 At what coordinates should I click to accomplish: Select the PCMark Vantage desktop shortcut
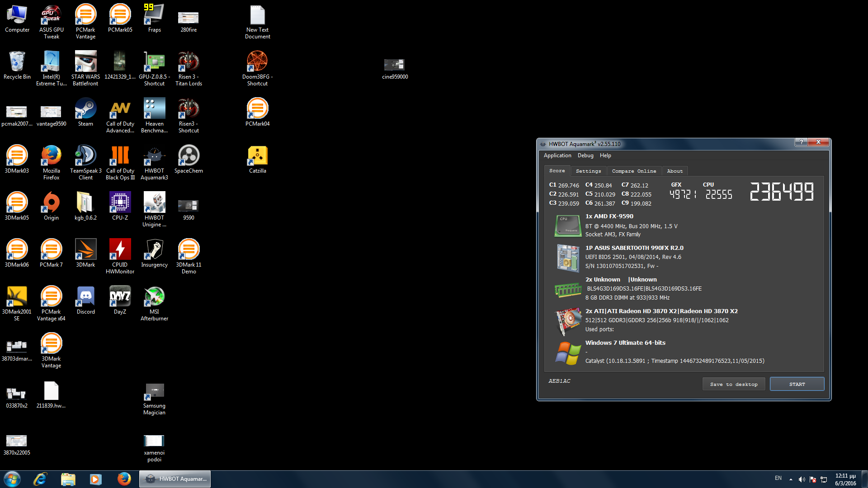[85, 21]
